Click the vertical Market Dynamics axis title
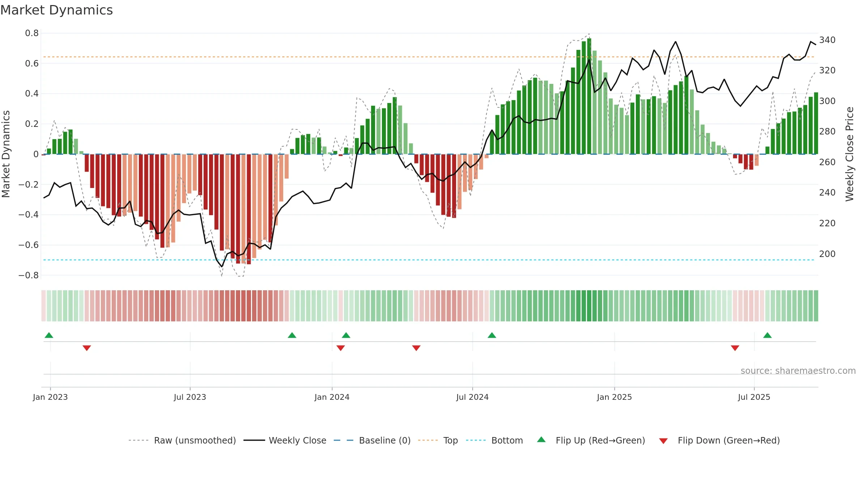Viewport: 868px width, 488px height. [6, 154]
